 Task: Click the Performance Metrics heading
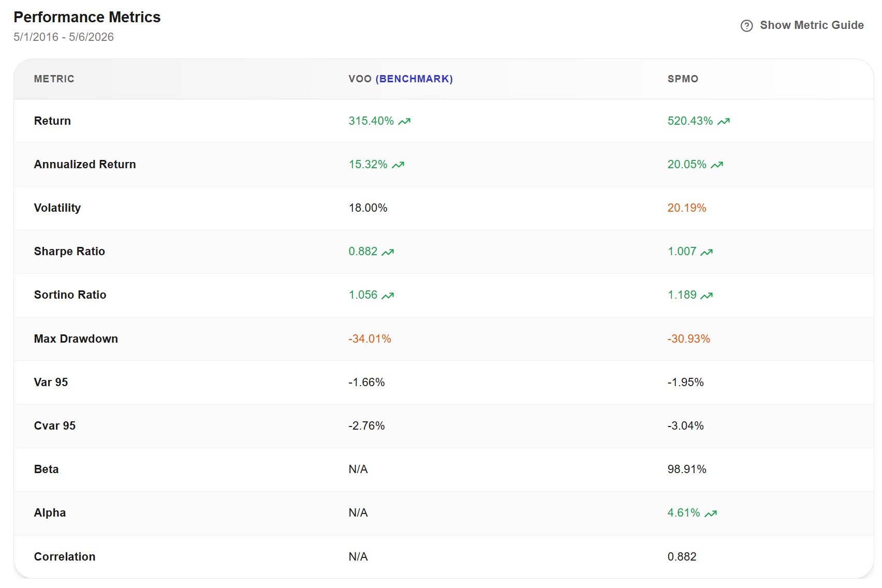click(87, 17)
